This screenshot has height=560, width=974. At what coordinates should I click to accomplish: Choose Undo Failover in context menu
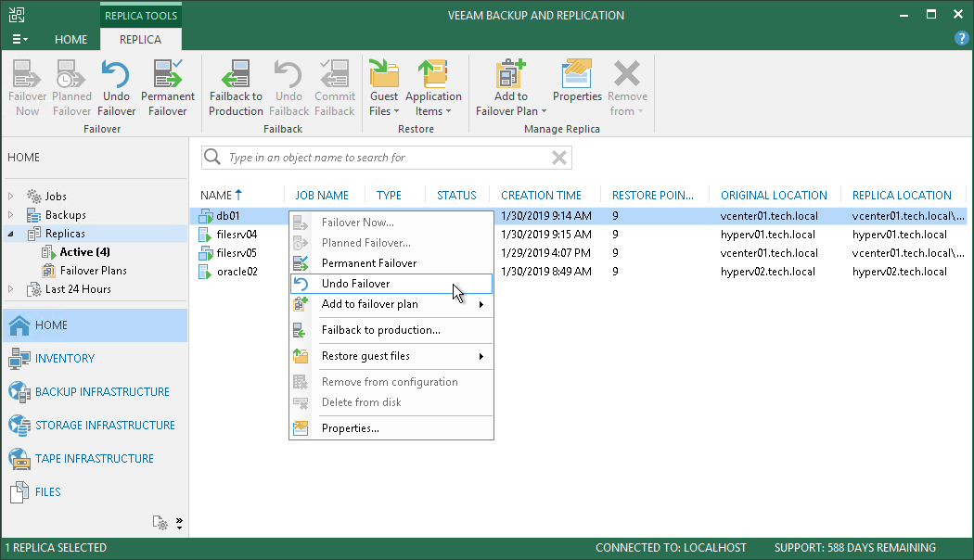(x=391, y=284)
